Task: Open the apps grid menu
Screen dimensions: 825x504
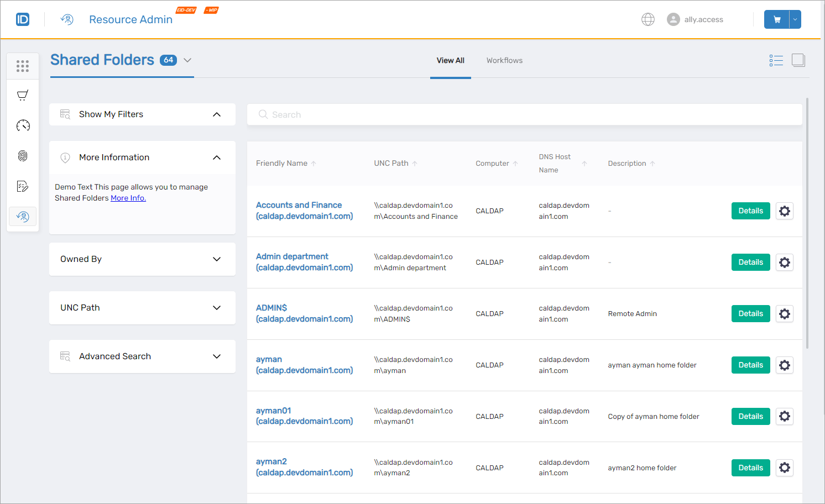Action: coord(22,66)
